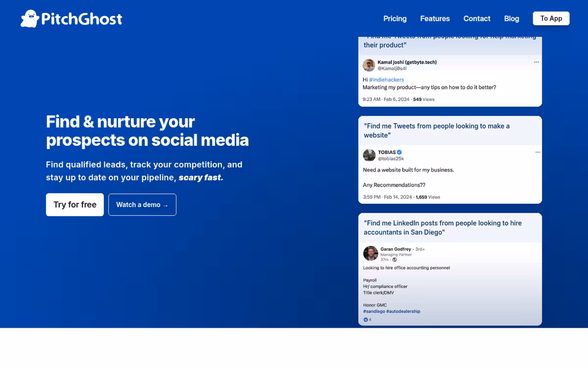Click the LinkedIn accountants in San Diego prompt
The image size is (588, 368).
[x=442, y=228]
